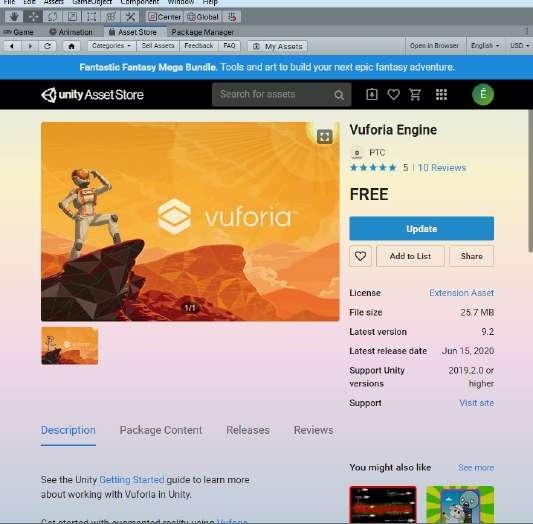Viewport: 533px width, 524px height.
Task: Select the small Vuforia thumbnail
Action: (x=70, y=346)
